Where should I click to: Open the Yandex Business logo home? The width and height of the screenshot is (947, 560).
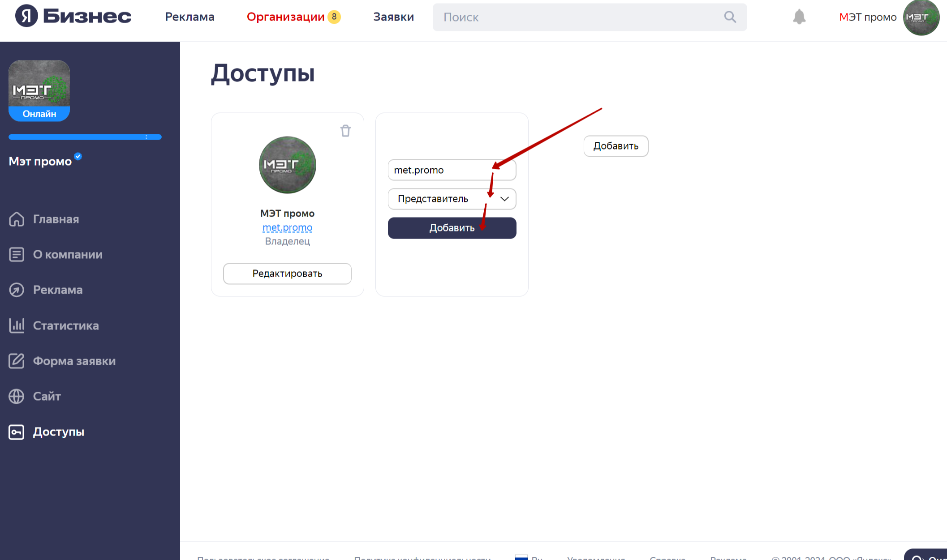click(x=73, y=17)
